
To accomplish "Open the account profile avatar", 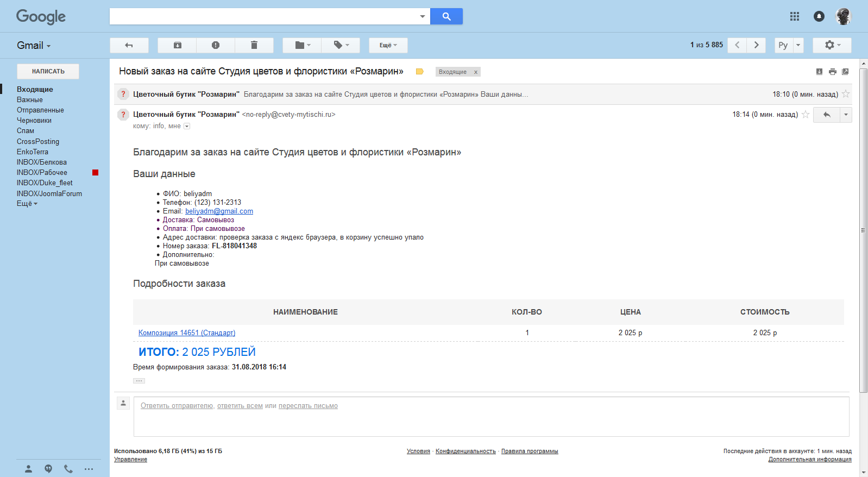I will (x=843, y=16).
